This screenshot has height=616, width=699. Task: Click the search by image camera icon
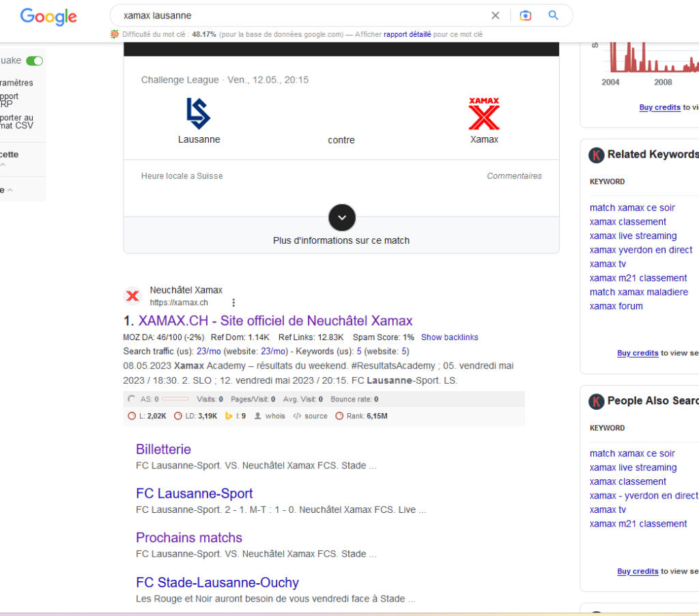pos(525,15)
